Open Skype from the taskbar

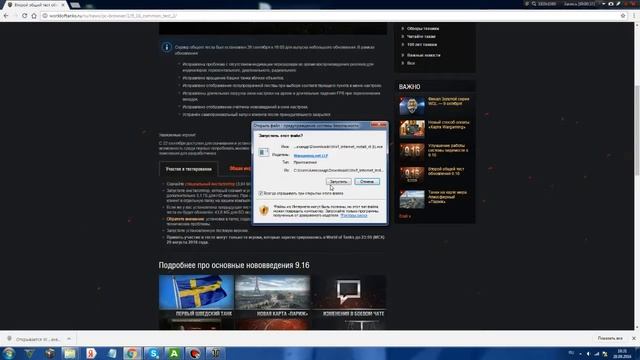click(153, 353)
